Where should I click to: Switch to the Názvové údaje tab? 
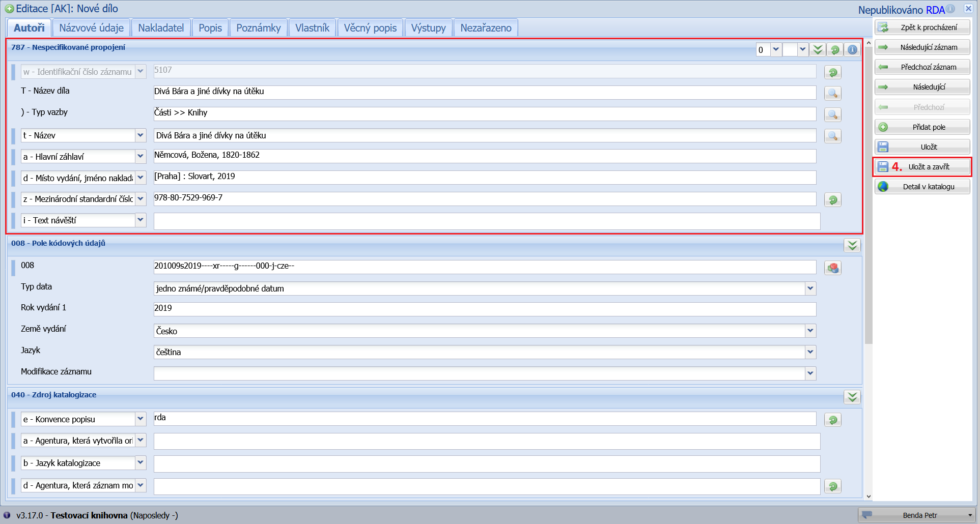pyautogui.click(x=91, y=28)
